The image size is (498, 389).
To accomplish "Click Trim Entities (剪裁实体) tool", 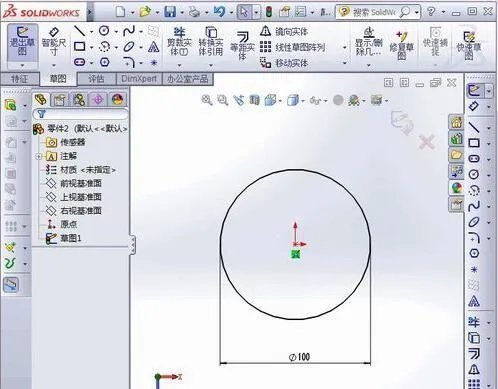I will click(179, 42).
